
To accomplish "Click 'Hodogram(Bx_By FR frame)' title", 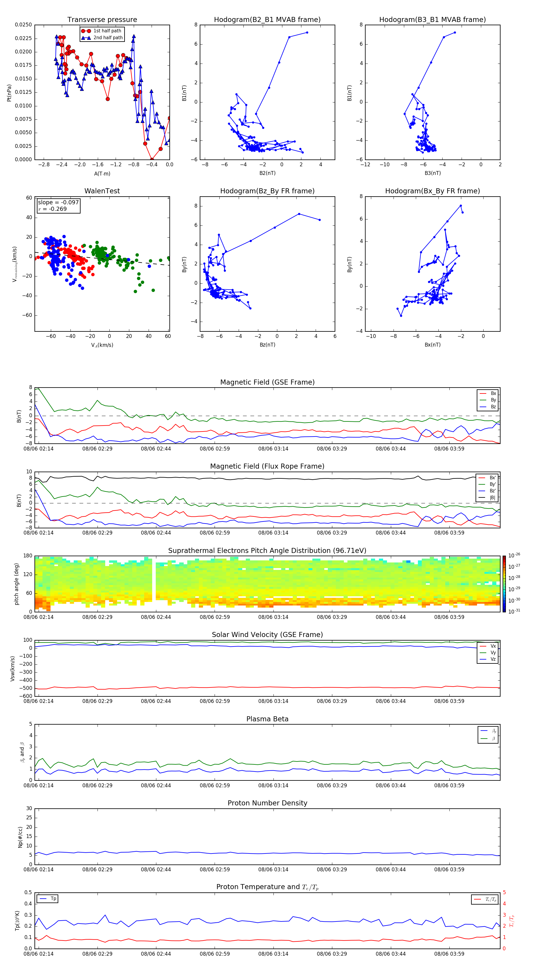I will point(432,191).
